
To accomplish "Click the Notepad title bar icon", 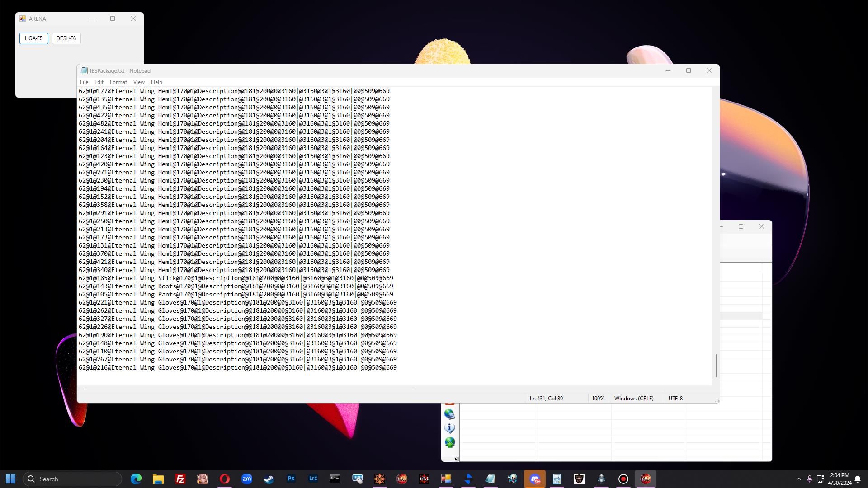I will point(84,71).
